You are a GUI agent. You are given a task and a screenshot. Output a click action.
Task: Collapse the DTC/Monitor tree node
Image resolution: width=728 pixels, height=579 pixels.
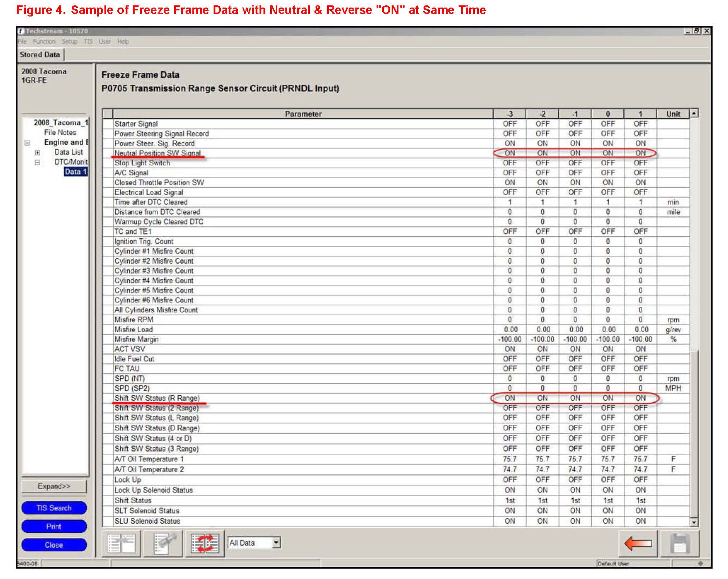pos(37,162)
